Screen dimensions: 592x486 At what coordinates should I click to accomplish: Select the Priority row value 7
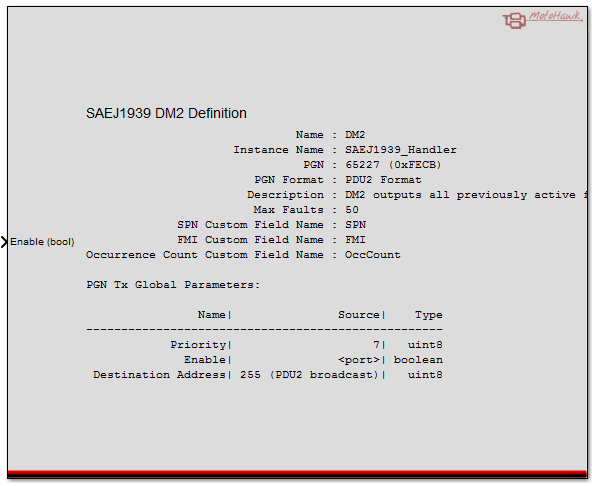(x=376, y=345)
